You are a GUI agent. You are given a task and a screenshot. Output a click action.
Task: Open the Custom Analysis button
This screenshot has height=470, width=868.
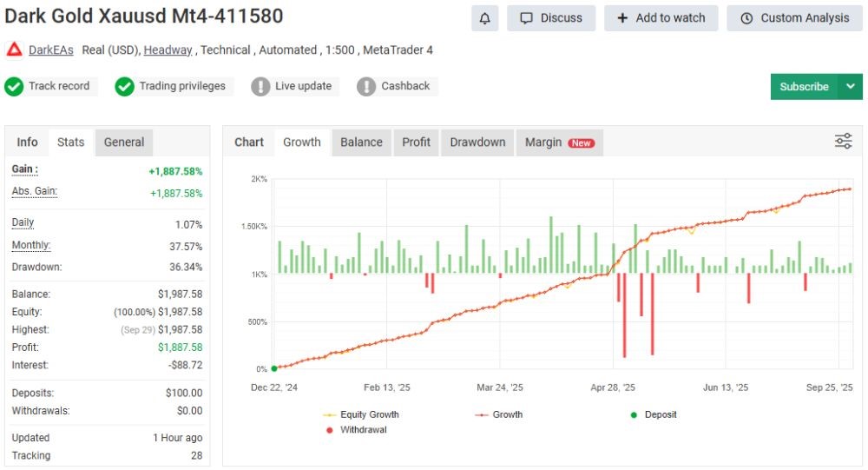pos(795,18)
